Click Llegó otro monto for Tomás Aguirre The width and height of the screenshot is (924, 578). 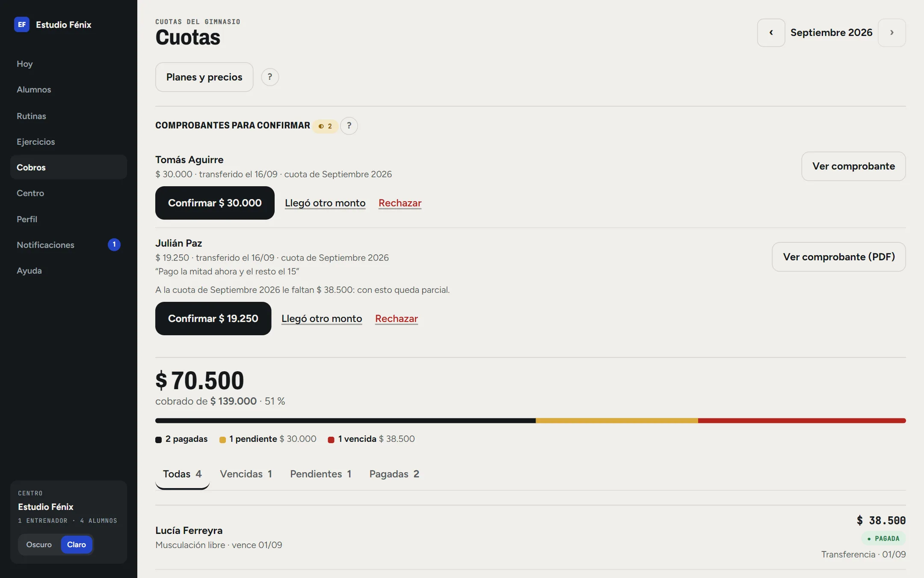325,203
